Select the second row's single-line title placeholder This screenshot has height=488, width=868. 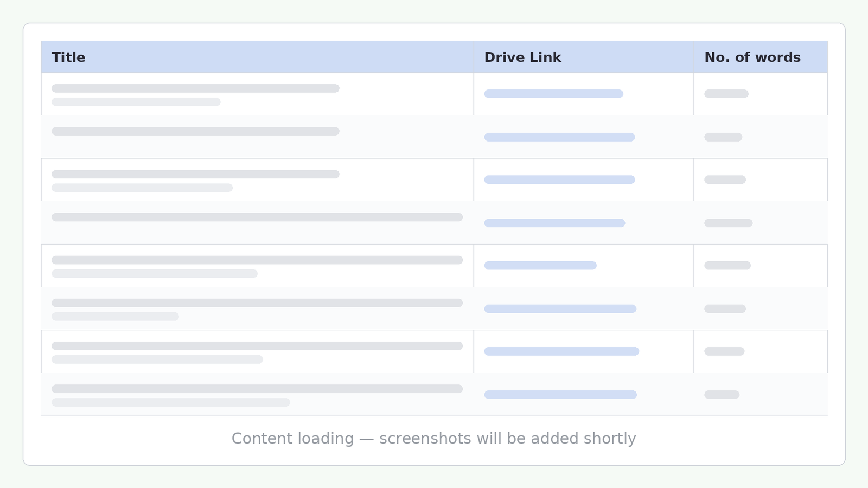click(195, 131)
